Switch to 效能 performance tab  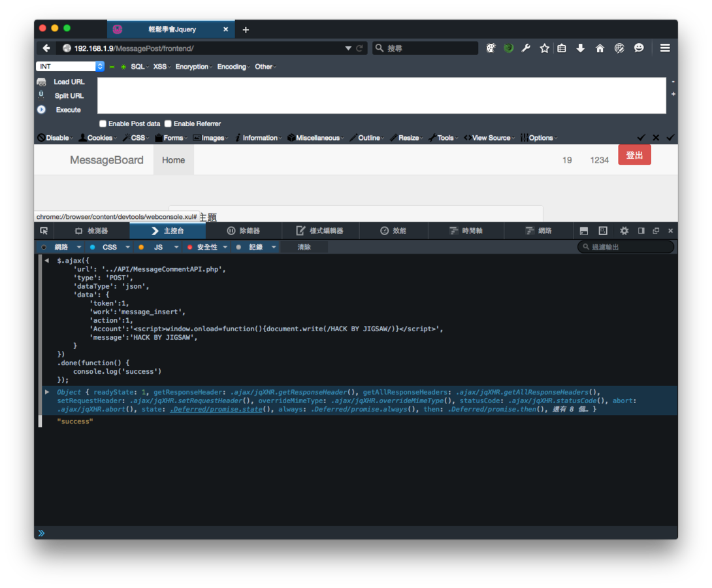coord(393,231)
